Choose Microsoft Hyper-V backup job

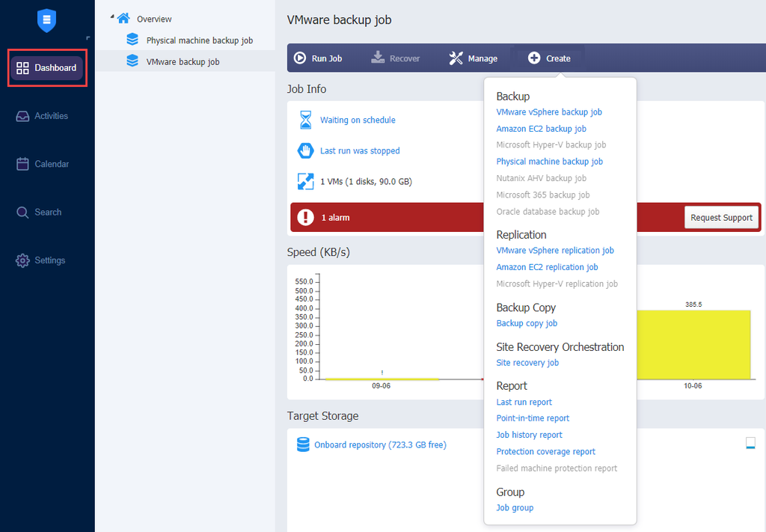[x=551, y=144]
